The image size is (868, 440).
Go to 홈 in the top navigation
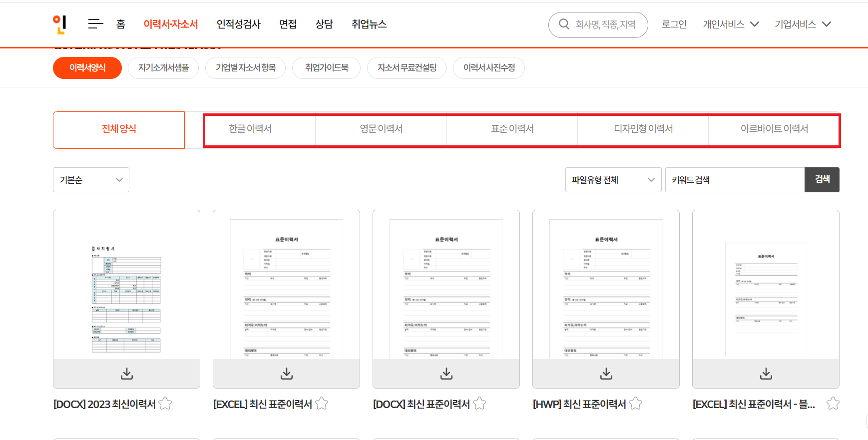[120, 24]
